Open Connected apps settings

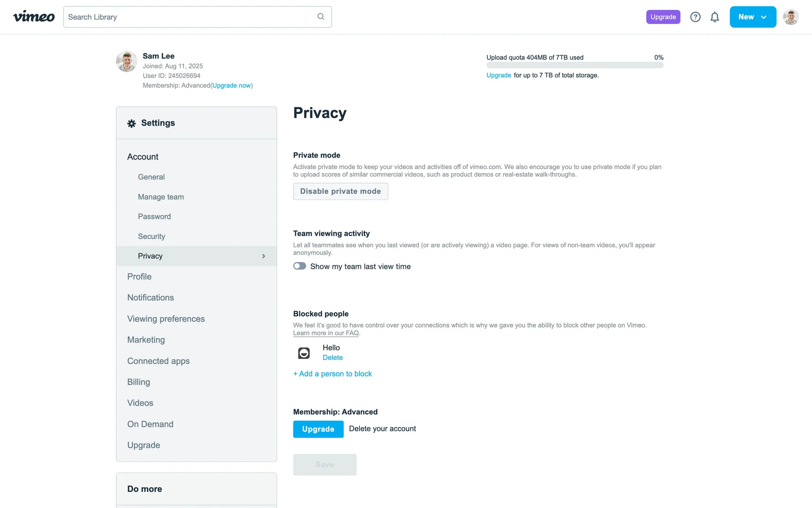coord(158,361)
